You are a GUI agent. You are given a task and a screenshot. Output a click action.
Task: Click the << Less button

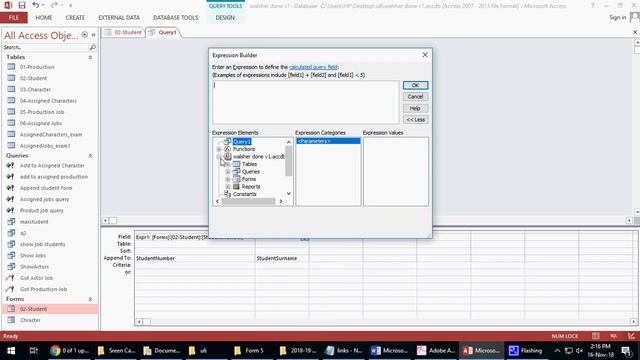pyautogui.click(x=415, y=120)
